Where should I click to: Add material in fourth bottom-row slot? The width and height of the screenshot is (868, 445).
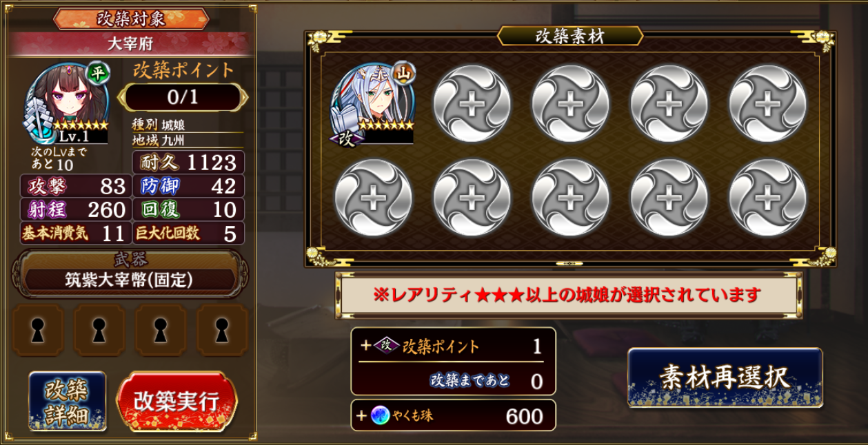(669, 198)
